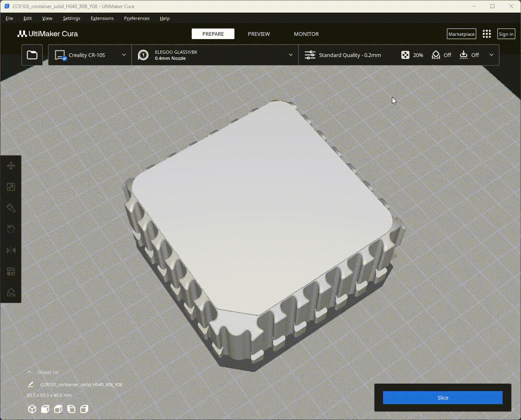Switch to the PREPARE stage
This screenshot has height=420, width=521.
(x=213, y=34)
